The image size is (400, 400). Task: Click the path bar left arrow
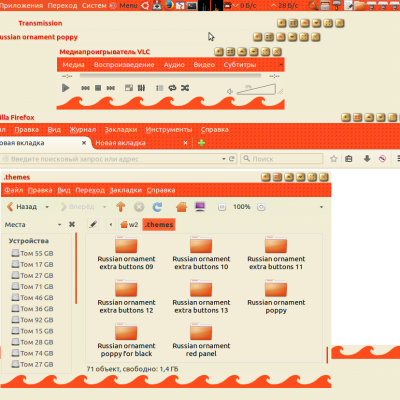tap(111, 224)
